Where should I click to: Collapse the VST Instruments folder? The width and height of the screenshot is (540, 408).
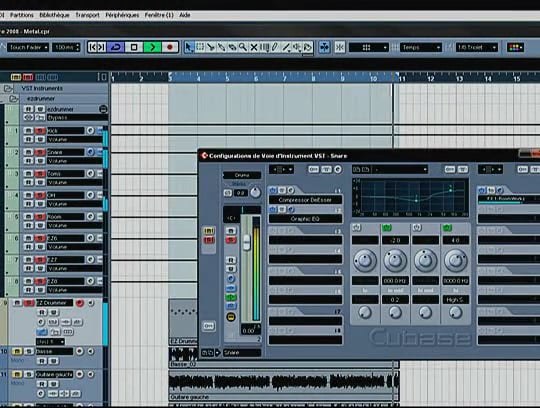8,88
